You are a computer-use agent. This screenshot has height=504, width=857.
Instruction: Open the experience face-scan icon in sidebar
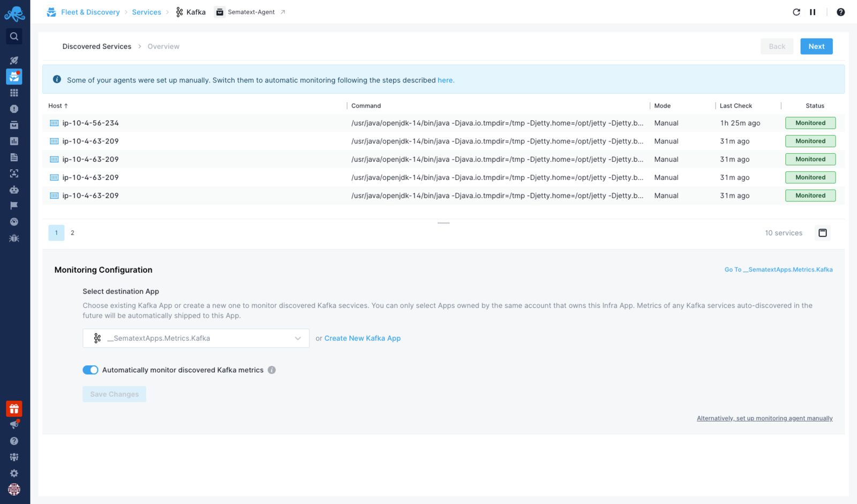tap(14, 173)
